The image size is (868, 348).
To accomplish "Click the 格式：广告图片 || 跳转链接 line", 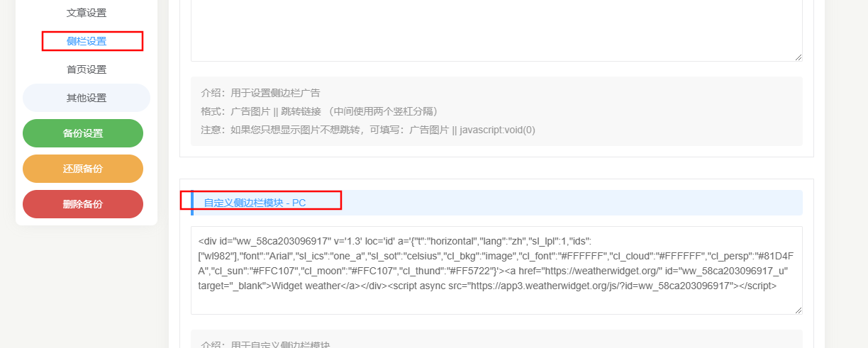I will point(319,111).
